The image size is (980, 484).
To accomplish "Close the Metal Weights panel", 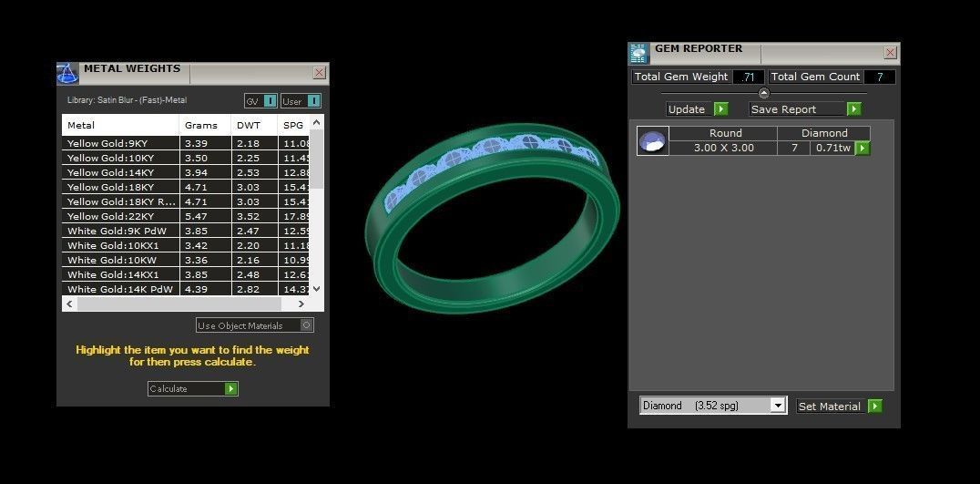I will (320, 73).
